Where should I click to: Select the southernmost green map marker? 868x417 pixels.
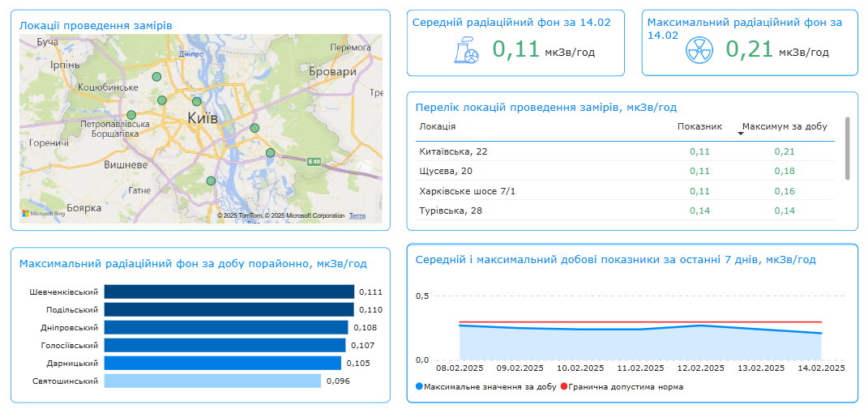[211, 181]
